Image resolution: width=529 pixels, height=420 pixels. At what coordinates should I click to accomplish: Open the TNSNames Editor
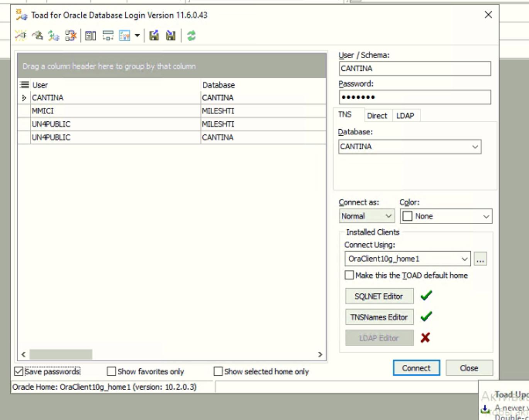(x=379, y=317)
